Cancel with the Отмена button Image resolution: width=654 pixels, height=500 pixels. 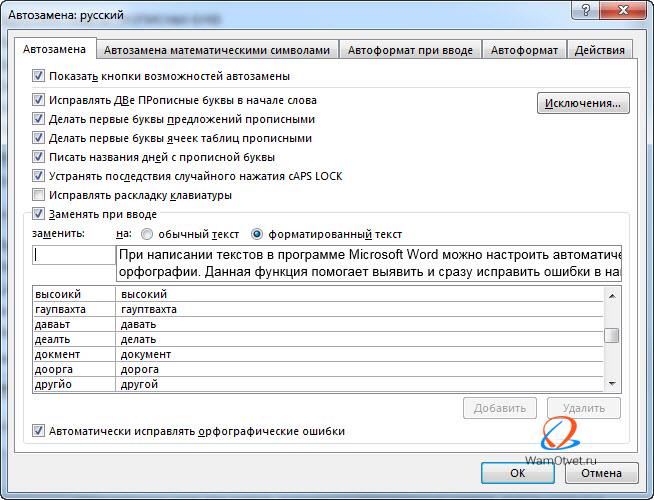pos(601,473)
